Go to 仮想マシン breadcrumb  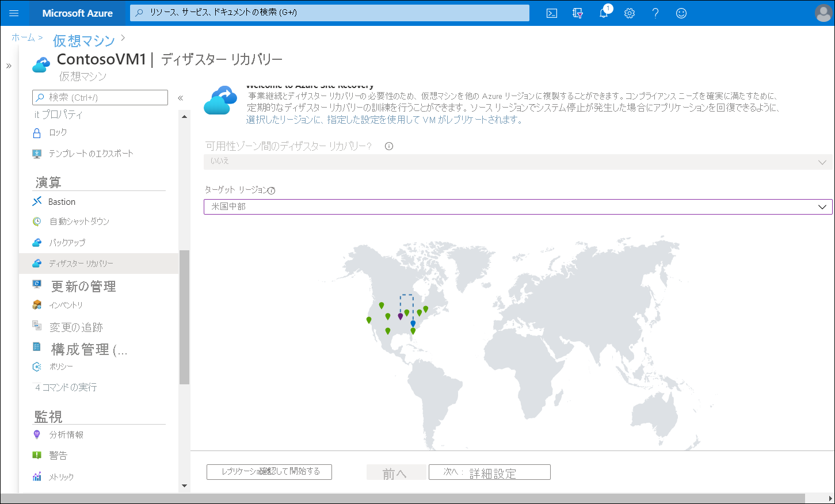click(x=84, y=40)
